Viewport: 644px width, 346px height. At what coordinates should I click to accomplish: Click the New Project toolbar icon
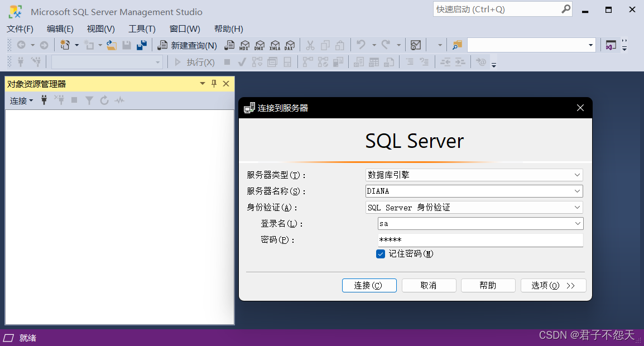click(x=65, y=45)
